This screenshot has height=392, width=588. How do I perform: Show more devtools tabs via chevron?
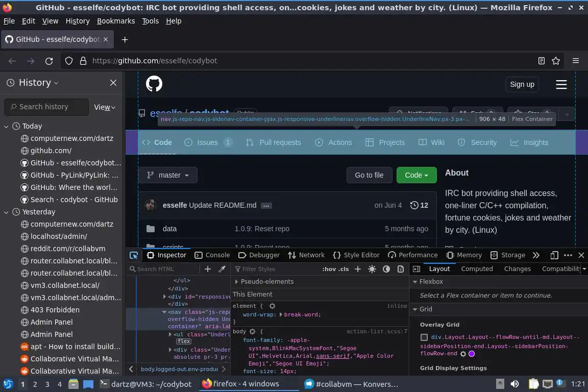[x=536, y=255]
